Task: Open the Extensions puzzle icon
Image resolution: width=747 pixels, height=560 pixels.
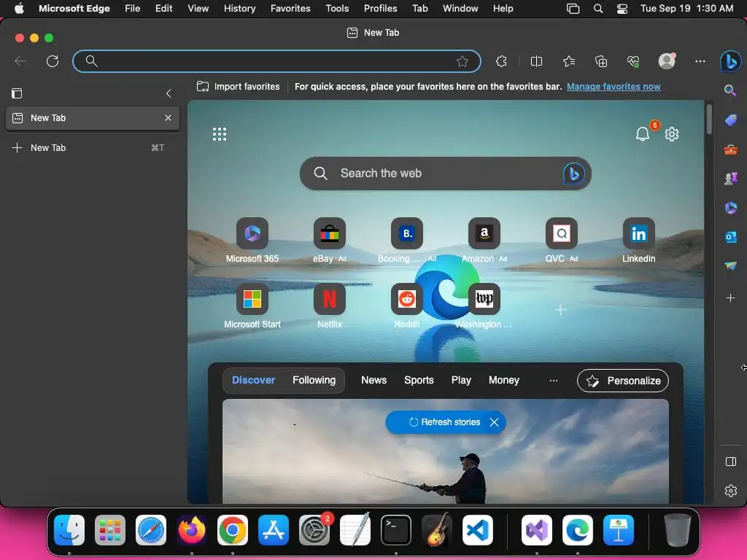Action: pos(501,61)
